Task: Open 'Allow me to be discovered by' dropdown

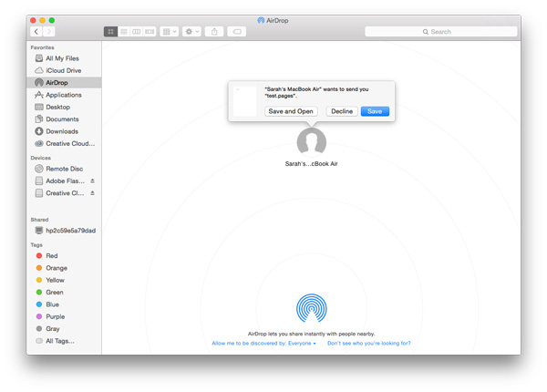Action: [263, 343]
